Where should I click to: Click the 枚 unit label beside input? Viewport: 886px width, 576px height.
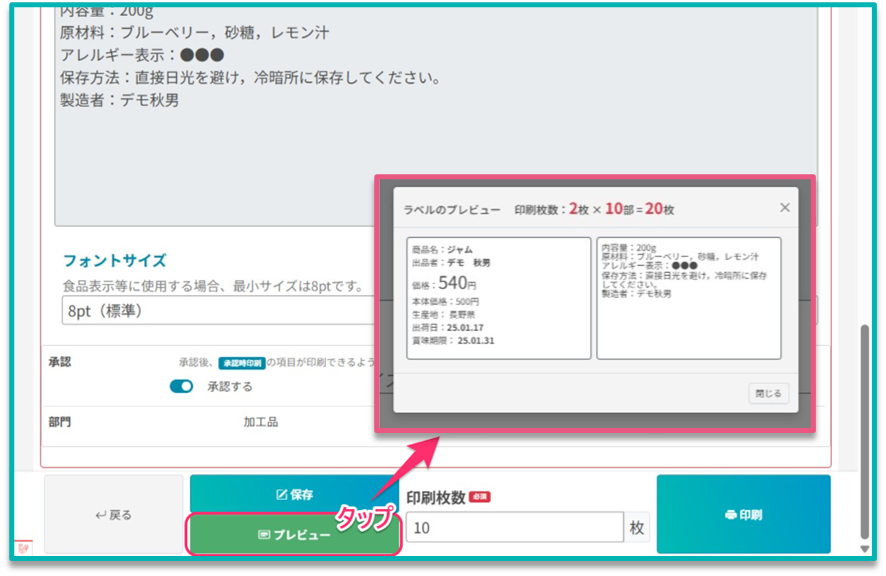(x=637, y=527)
